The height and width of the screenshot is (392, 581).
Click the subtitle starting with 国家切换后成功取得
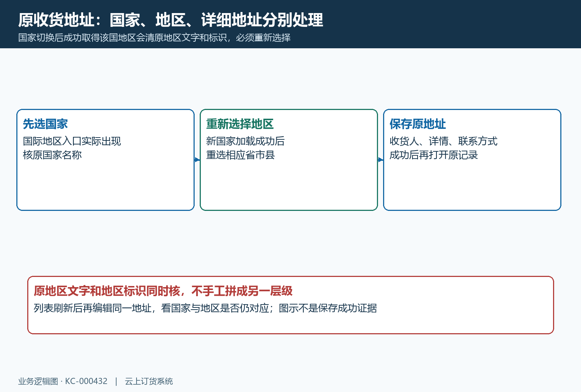tap(154, 38)
